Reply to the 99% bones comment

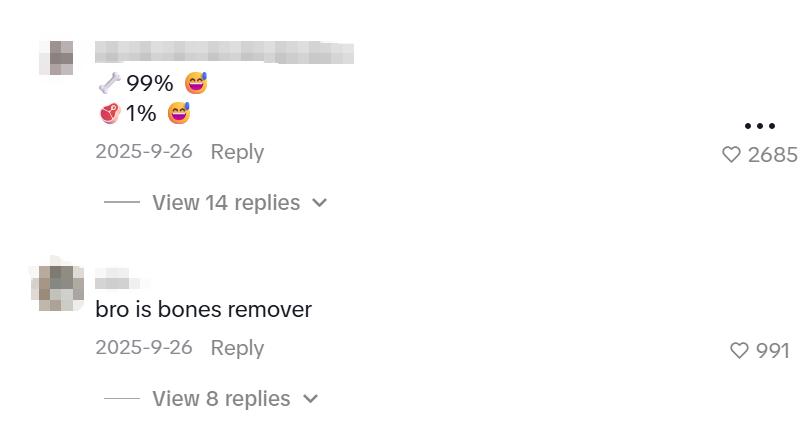click(237, 152)
